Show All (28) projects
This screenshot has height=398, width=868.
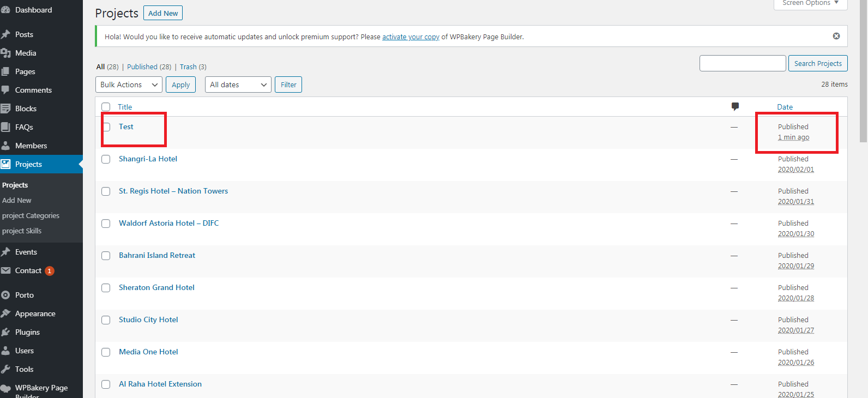coord(107,67)
